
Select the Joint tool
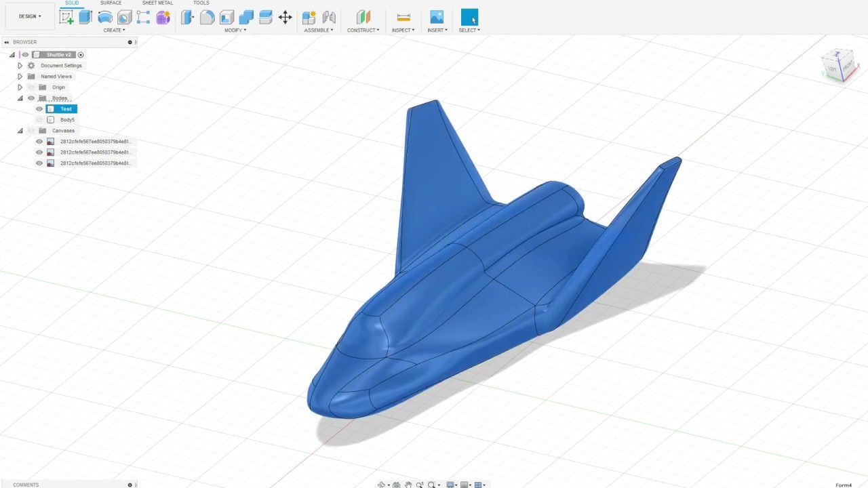click(x=329, y=18)
